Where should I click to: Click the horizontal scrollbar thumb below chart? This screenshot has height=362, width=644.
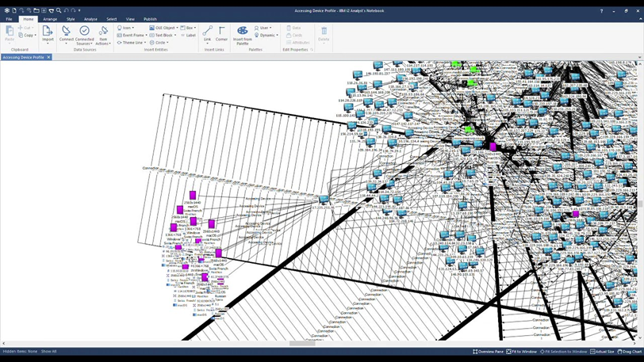point(301,344)
